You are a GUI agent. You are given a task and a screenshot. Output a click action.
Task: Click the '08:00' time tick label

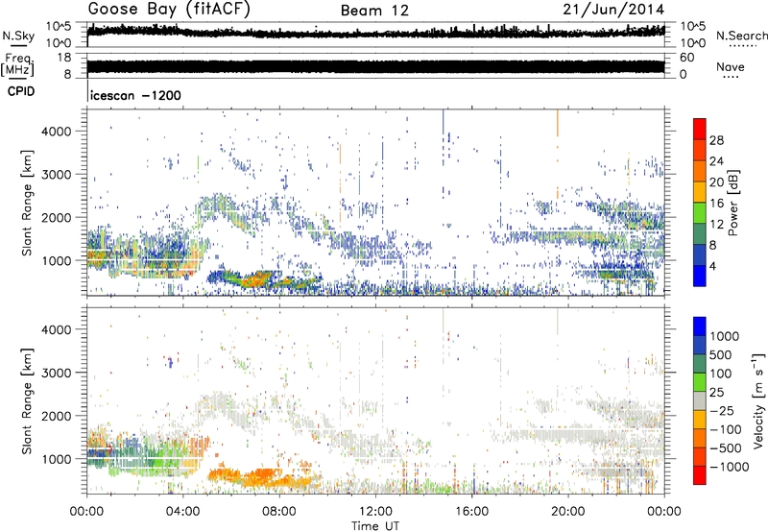click(x=279, y=512)
